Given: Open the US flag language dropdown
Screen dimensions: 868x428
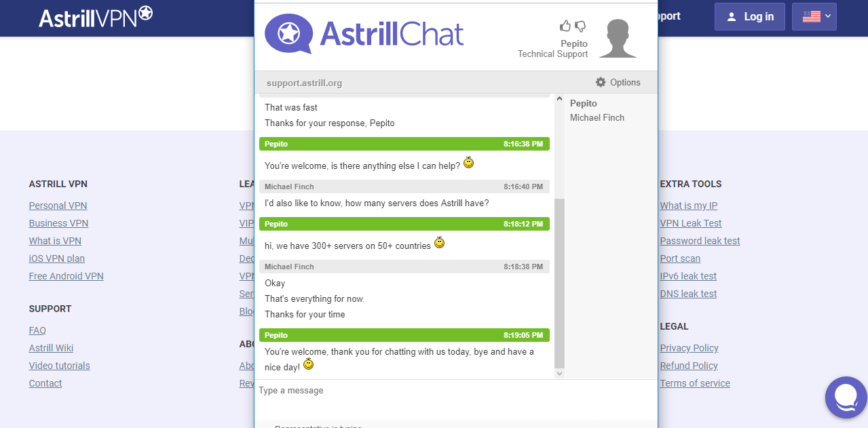Looking at the screenshot, I should 814,17.
